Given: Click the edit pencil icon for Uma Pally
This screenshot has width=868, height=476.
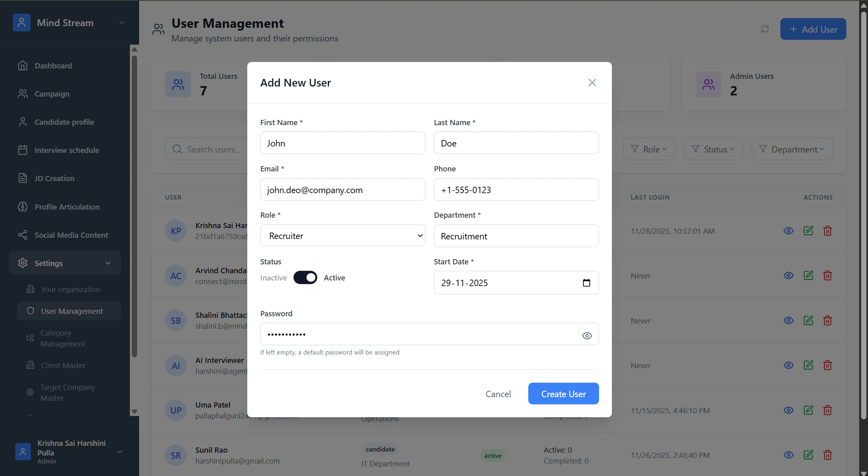Looking at the screenshot, I should coord(808,410).
